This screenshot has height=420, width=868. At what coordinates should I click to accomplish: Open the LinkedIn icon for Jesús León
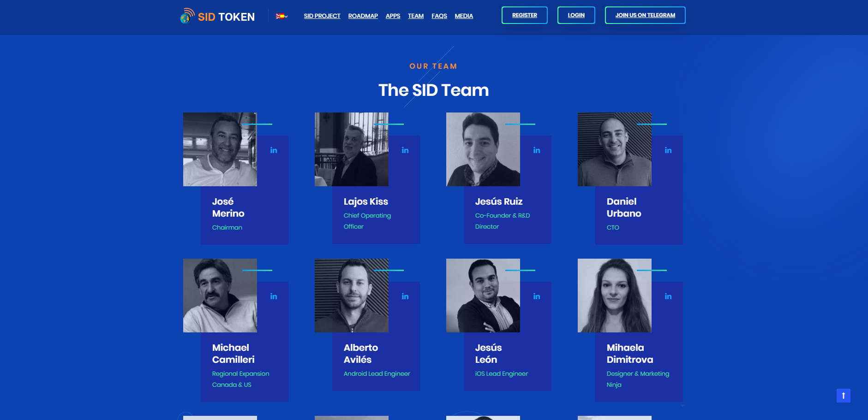[537, 296]
